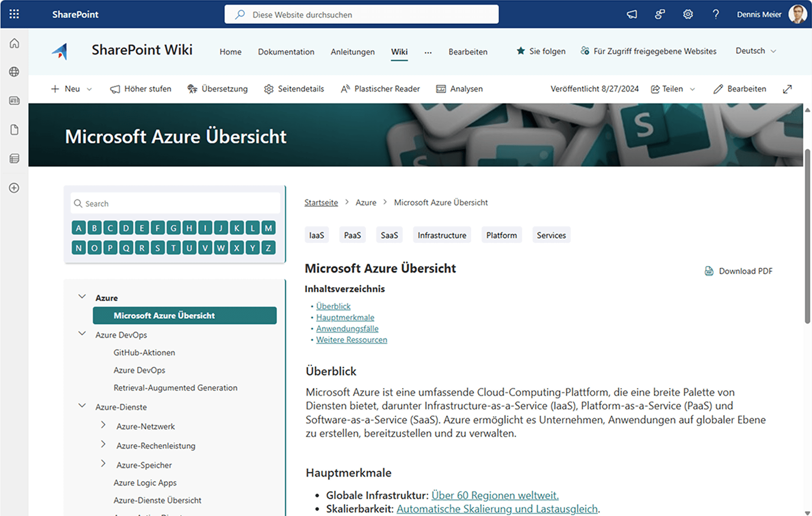Filter wiki by letter S
The height and width of the screenshot is (516, 812).
click(x=158, y=248)
